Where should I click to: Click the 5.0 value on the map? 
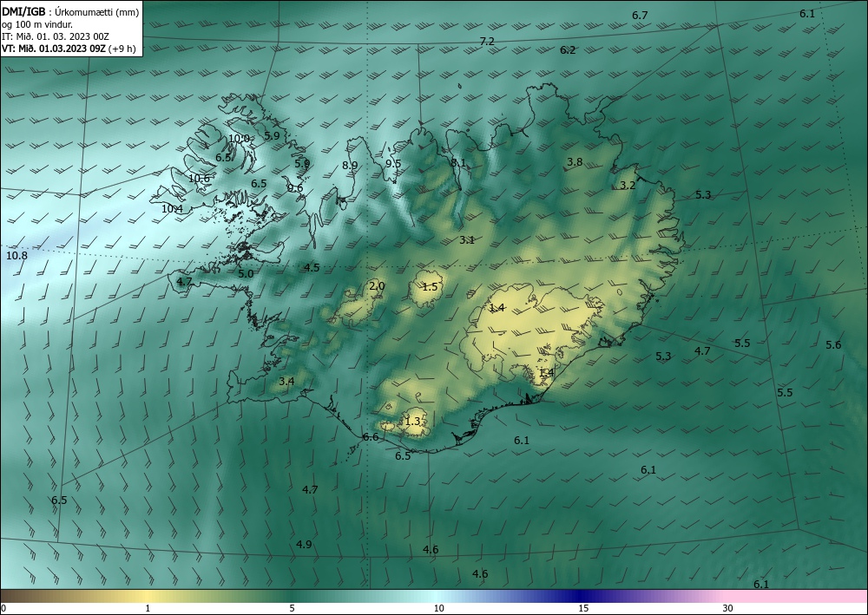[x=246, y=274]
